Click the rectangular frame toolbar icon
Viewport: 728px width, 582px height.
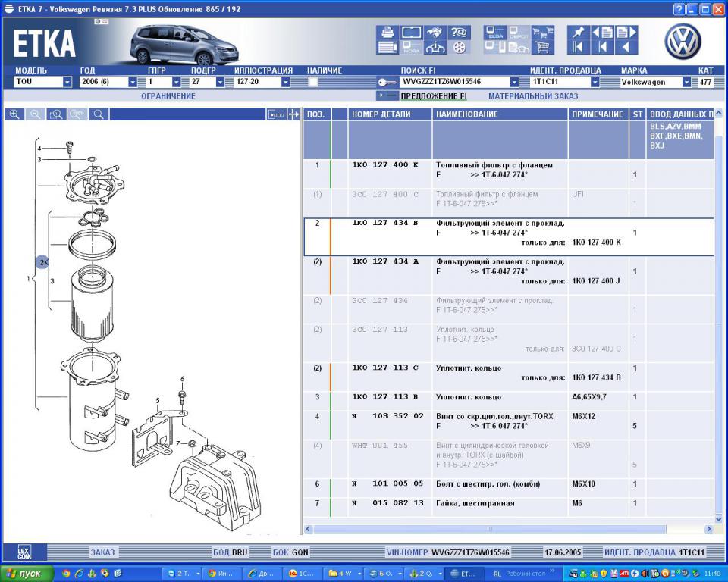[411, 33]
